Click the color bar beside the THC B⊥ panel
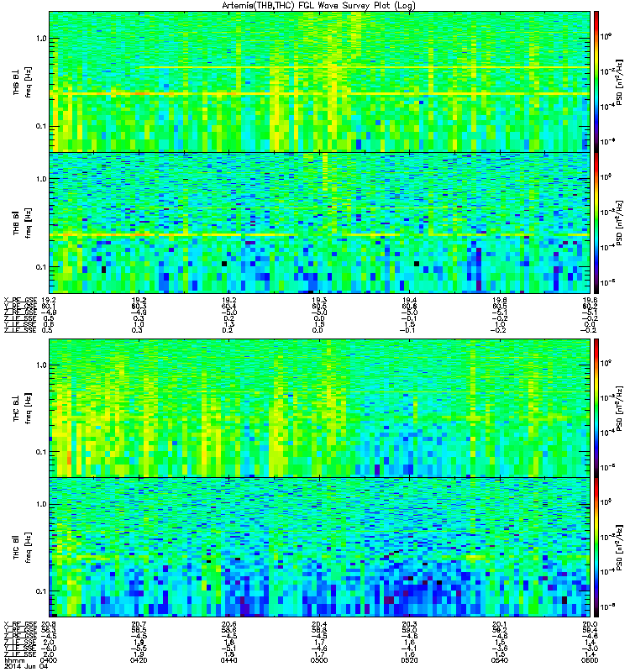The width and height of the screenshot is (630, 672). 596,408
